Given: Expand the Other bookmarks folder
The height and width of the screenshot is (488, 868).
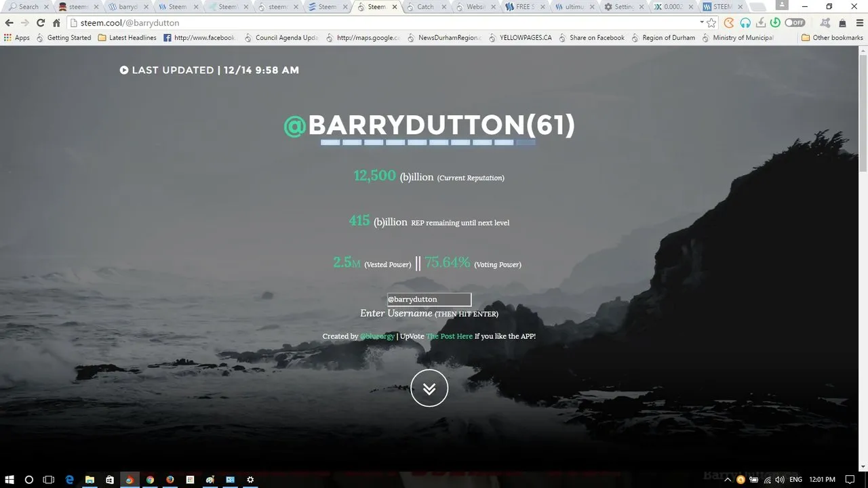Looking at the screenshot, I should coord(832,38).
